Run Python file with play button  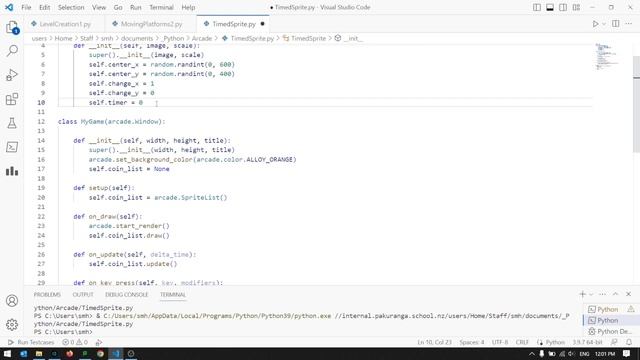click(596, 24)
